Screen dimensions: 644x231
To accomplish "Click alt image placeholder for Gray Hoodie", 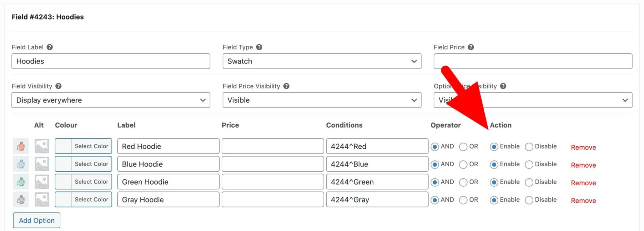I will coord(42,199).
